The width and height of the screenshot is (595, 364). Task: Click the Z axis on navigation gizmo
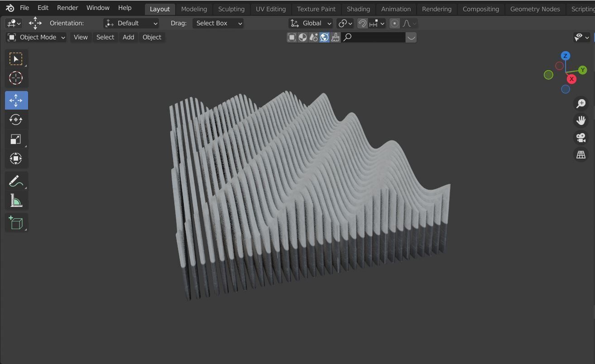(565, 56)
